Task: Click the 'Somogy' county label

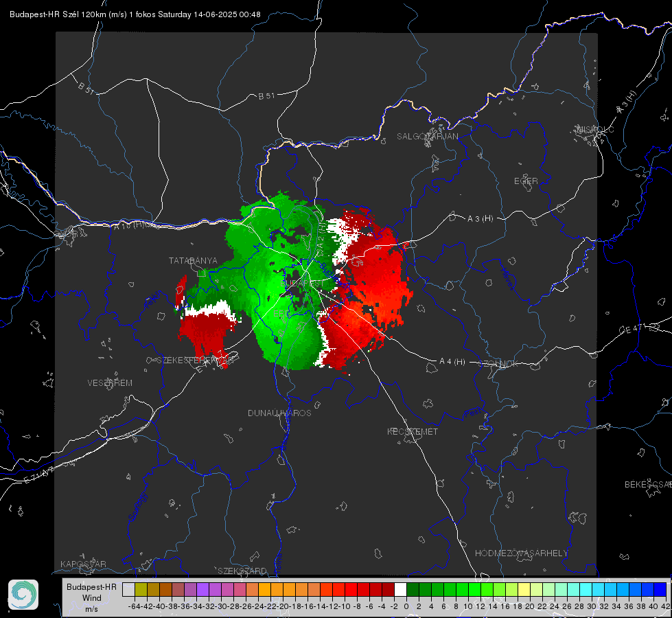Action: click(137, 507)
